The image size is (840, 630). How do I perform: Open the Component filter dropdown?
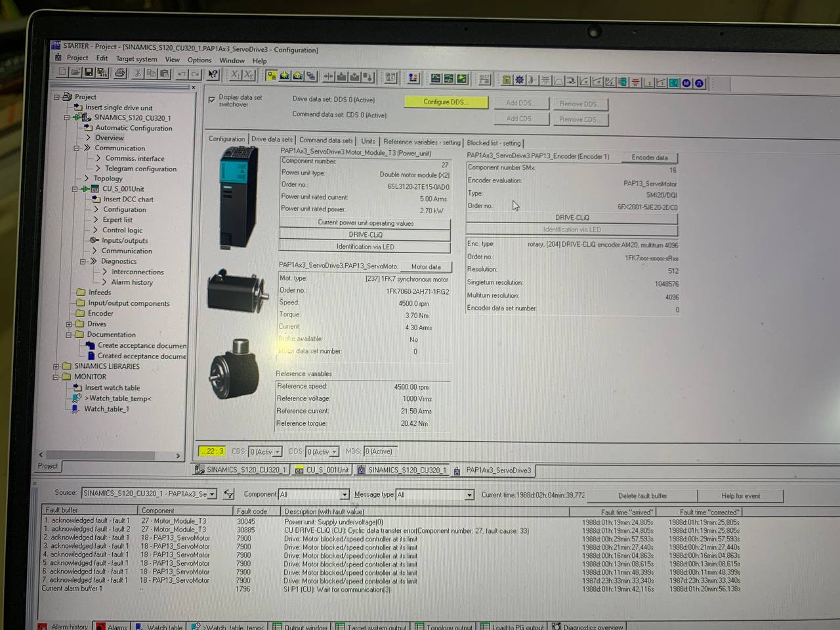(344, 494)
